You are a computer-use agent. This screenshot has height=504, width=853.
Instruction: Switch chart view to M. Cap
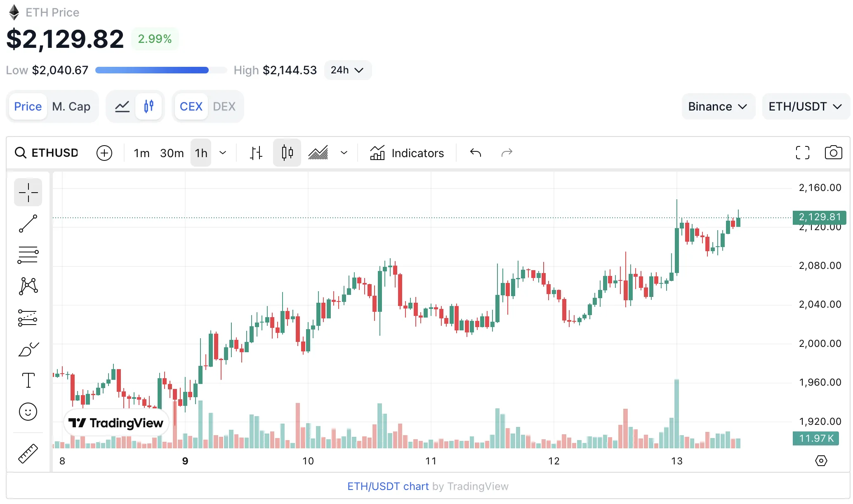[71, 106]
